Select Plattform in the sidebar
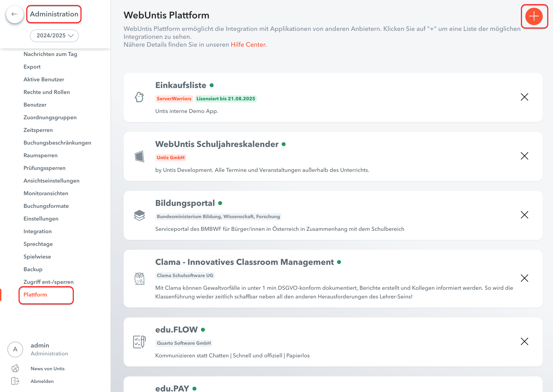553x392 pixels. (35, 294)
